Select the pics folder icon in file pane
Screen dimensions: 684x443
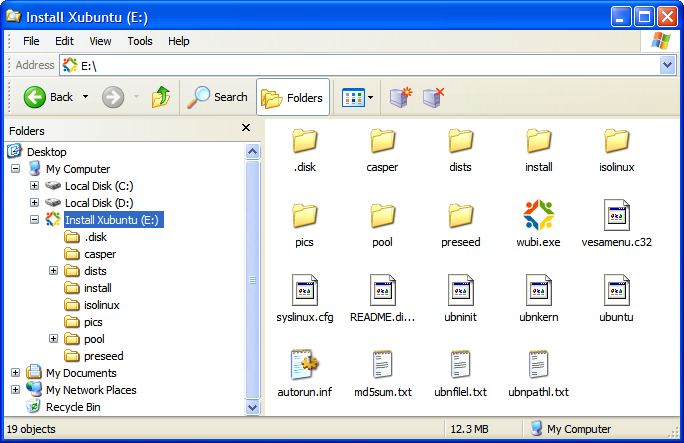[304, 216]
